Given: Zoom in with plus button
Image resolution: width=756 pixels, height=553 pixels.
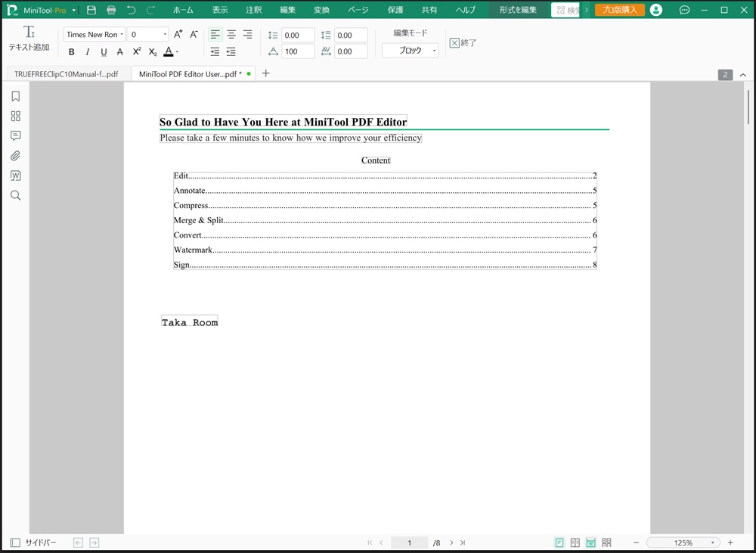Looking at the screenshot, I should pos(730,542).
